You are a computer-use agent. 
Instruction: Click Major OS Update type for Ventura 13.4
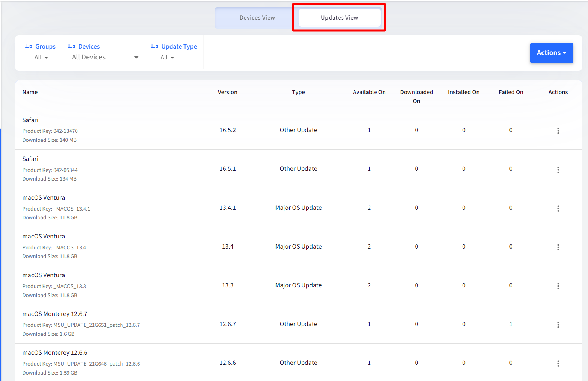[298, 247]
